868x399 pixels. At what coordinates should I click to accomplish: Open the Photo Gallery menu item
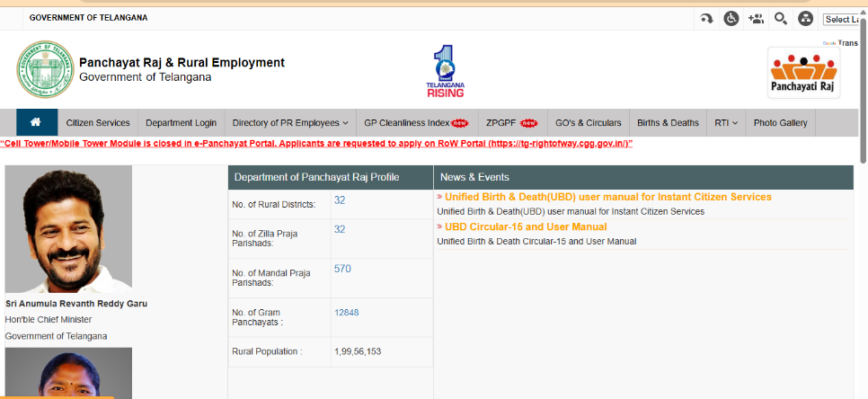coord(781,123)
